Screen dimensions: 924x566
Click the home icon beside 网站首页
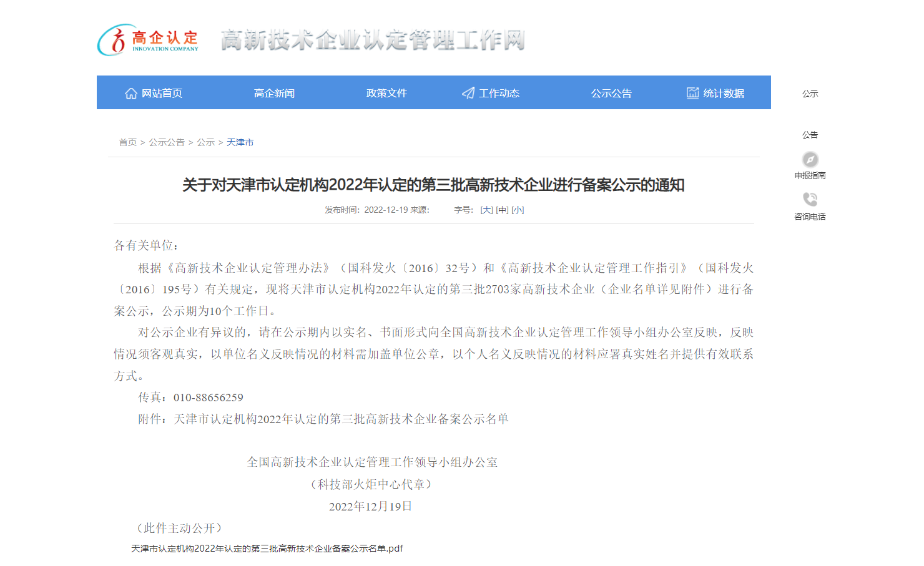pos(131,93)
